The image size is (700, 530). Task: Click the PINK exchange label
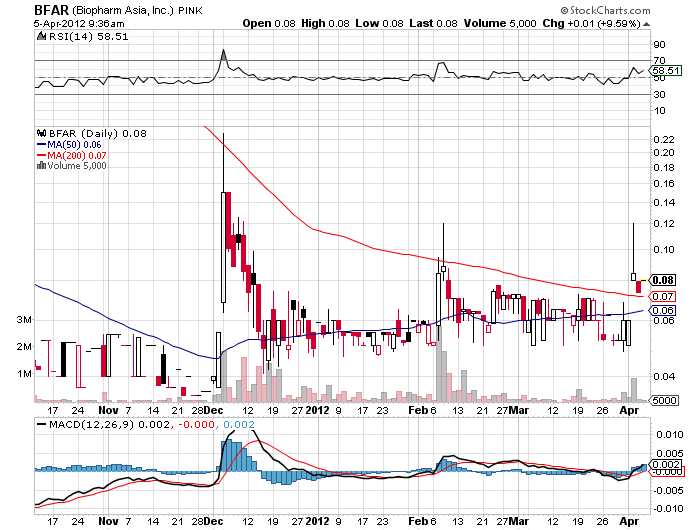click(x=191, y=11)
